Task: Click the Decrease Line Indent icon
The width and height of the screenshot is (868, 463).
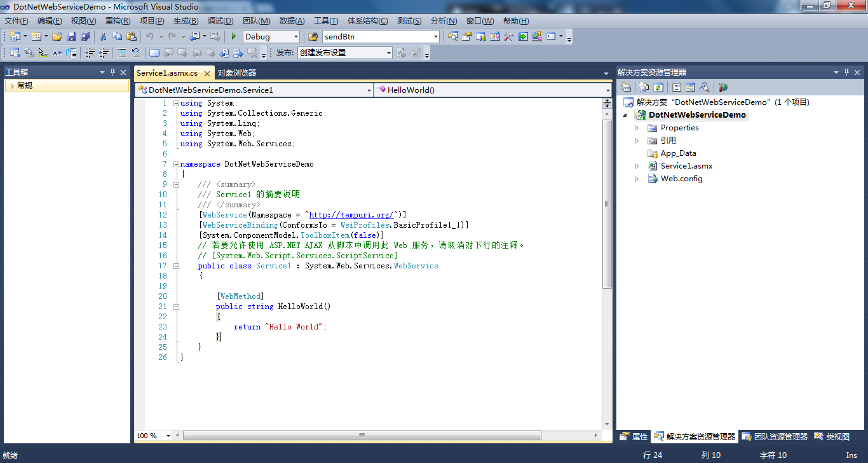Action: click(x=90, y=53)
